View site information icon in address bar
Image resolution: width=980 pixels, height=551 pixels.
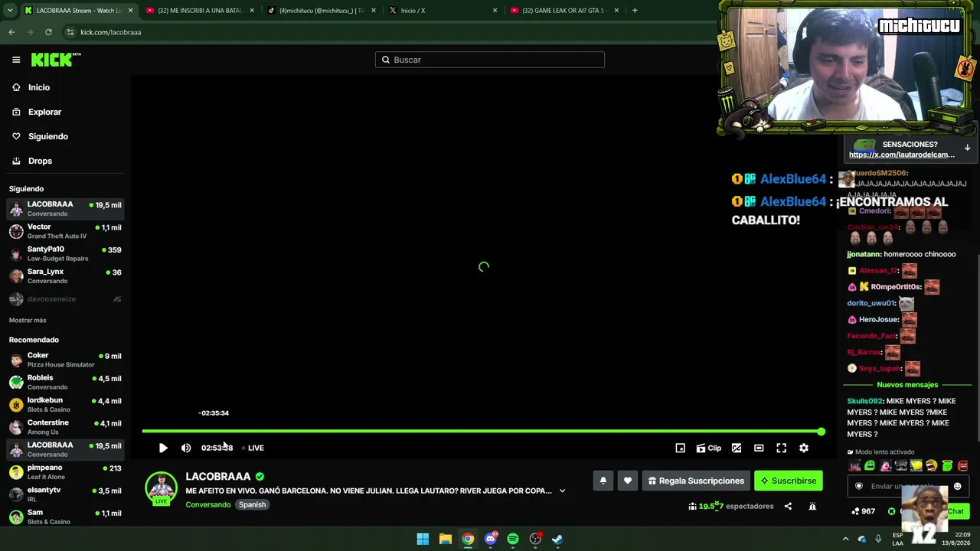point(70,32)
